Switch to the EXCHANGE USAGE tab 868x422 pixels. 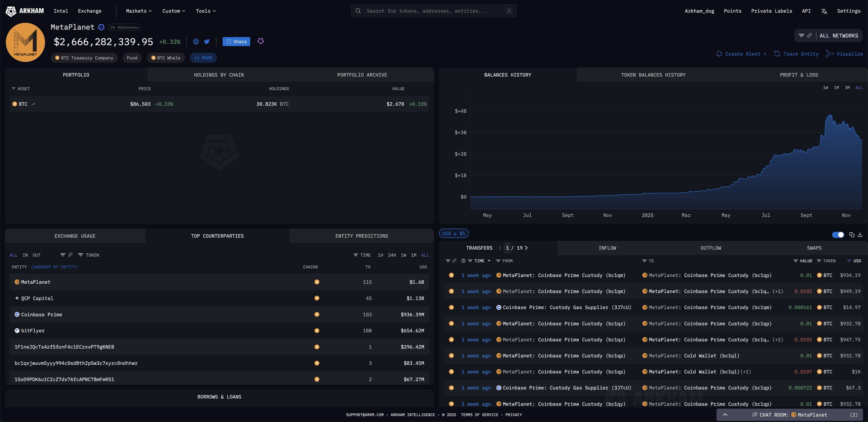(75, 236)
